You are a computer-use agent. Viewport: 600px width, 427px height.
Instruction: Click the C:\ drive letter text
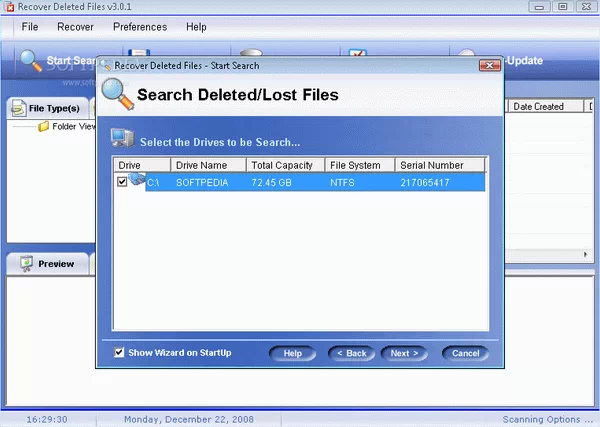click(x=153, y=183)
